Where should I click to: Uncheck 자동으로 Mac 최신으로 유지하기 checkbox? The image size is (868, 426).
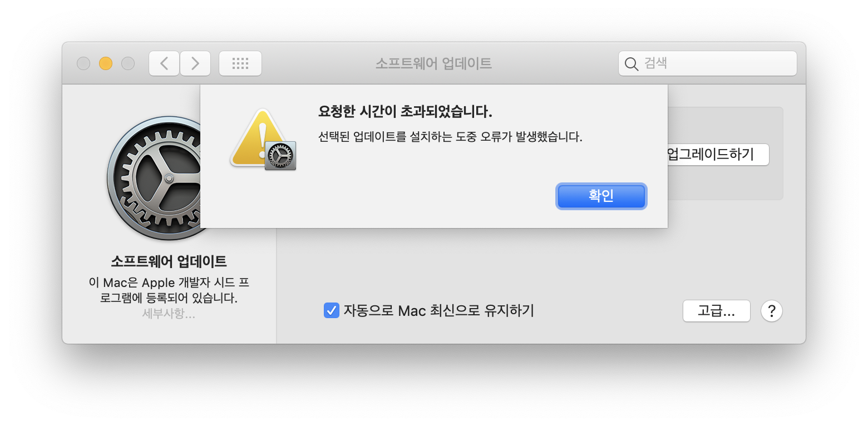coord(332,310)
